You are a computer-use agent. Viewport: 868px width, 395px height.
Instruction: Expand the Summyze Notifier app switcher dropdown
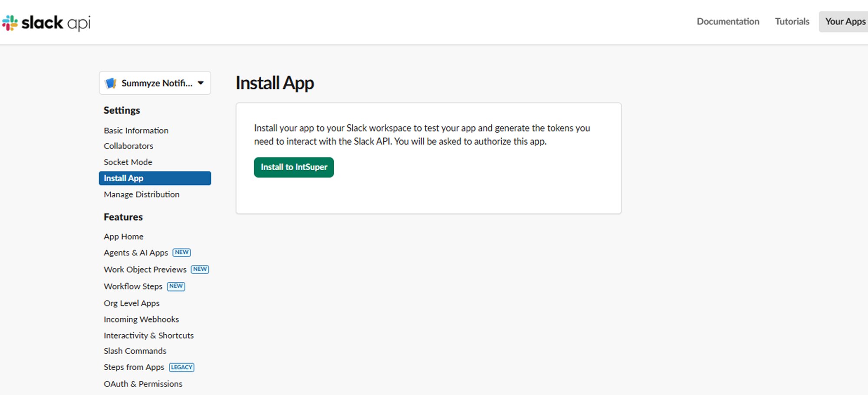click(200, 83)
